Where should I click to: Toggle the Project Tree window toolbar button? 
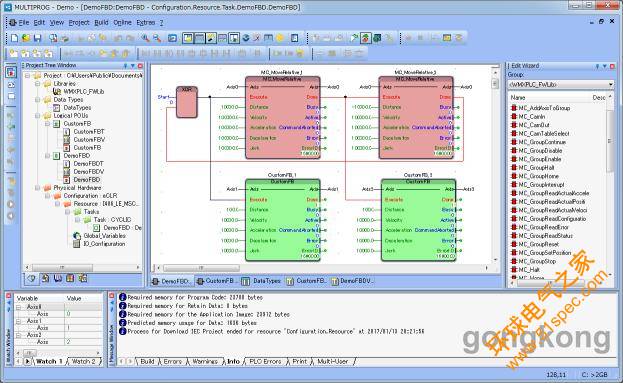pos(188,38)
